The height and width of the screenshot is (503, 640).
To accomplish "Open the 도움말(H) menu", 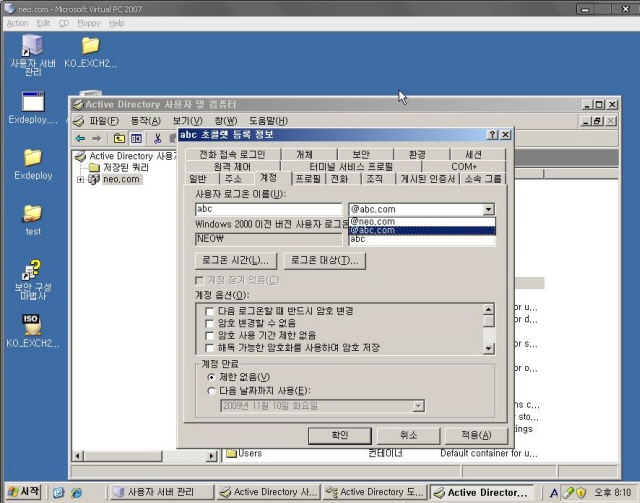I will point(268,121).
